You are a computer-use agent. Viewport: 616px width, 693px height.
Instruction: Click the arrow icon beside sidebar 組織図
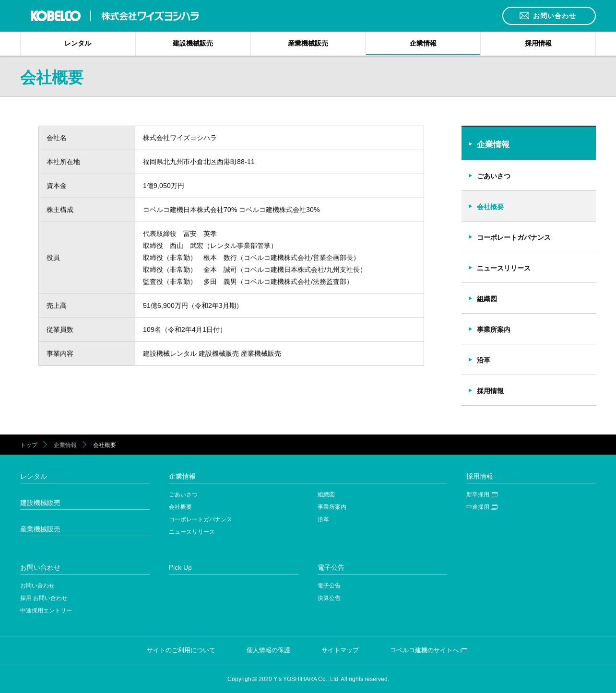coord(470,298)
